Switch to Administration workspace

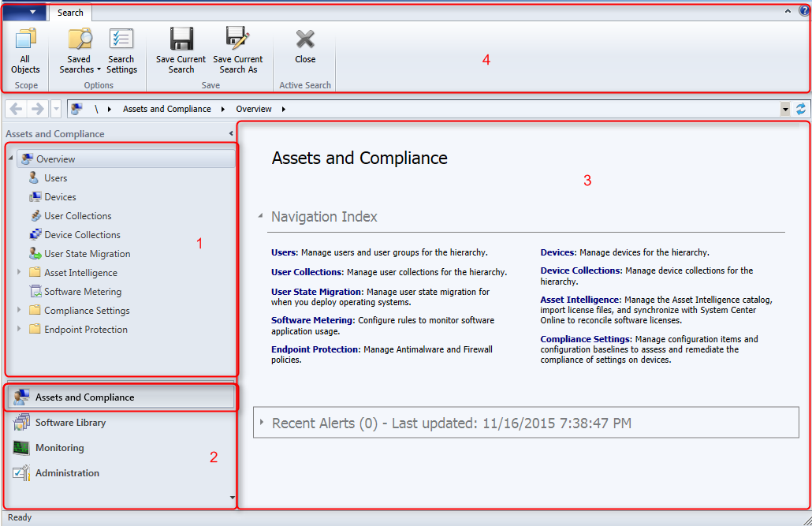pyautogui.click(x=121, y=473)
